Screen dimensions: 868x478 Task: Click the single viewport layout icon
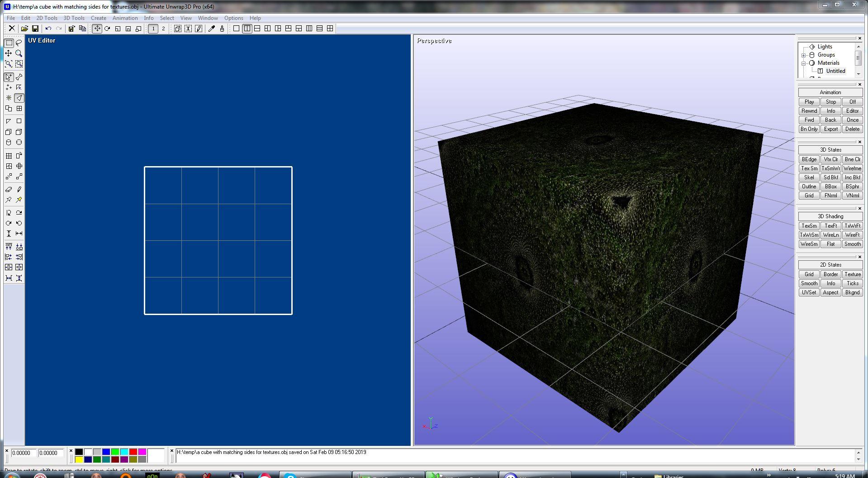coord(236,29)
